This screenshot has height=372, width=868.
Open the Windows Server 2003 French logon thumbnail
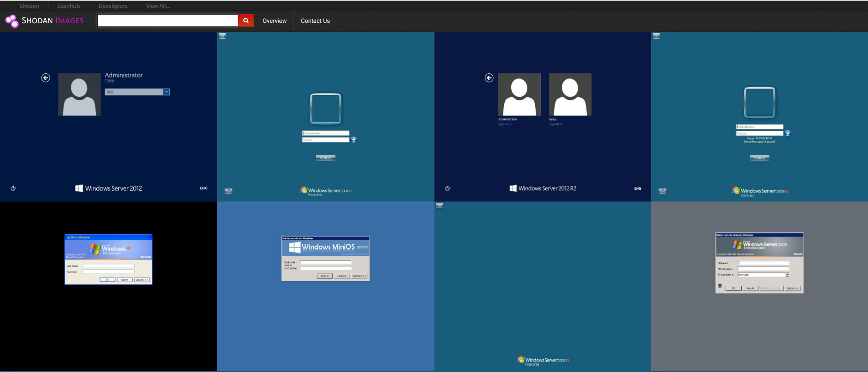pos(759,286)
